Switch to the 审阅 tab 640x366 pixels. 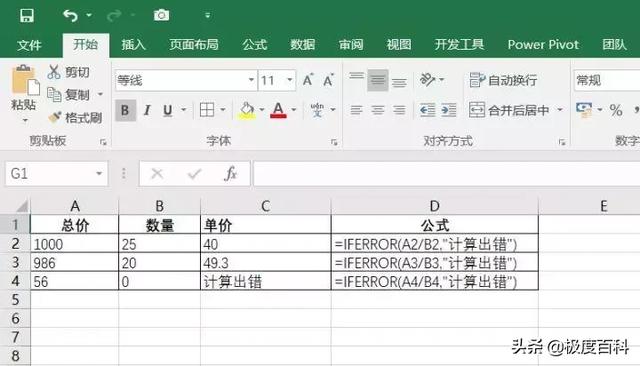[x=351, y=44]
